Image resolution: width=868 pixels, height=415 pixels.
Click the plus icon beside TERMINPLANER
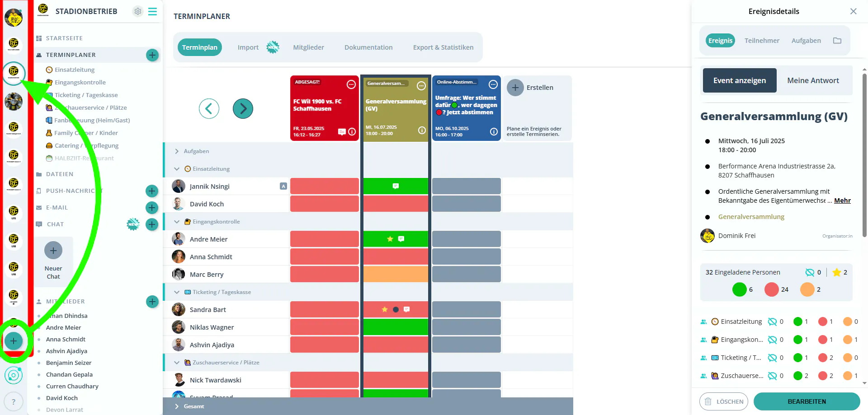152,55
